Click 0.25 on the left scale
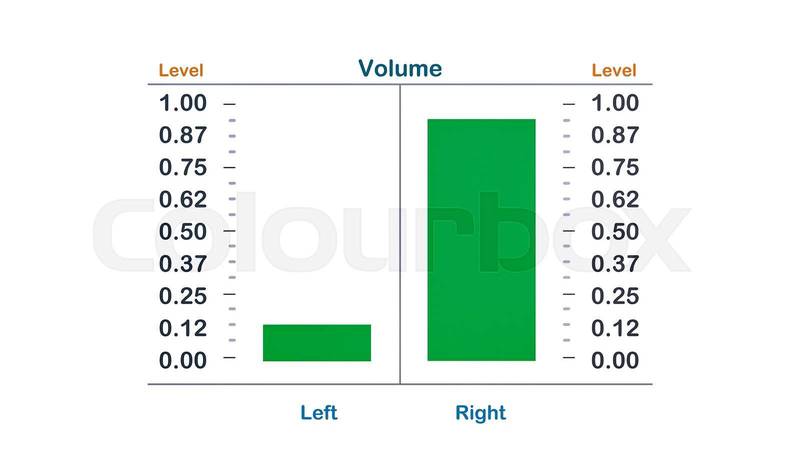800x467 pixels. [183, 295]
